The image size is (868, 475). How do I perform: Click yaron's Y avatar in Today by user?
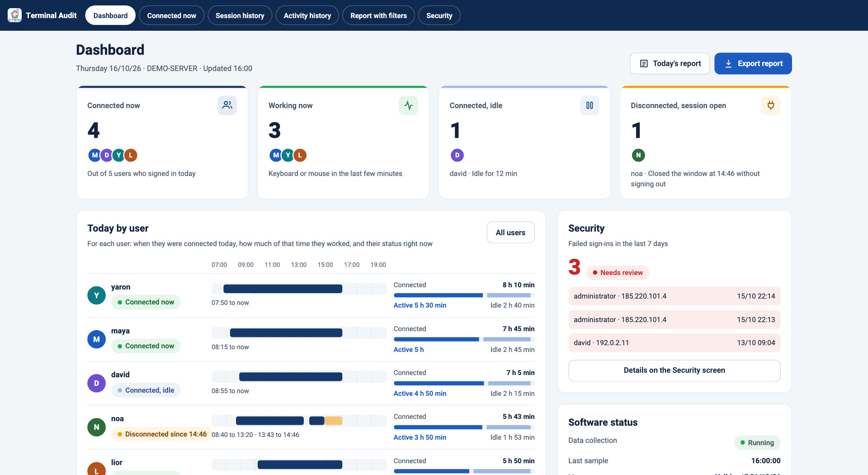click(x=96, y=295)
